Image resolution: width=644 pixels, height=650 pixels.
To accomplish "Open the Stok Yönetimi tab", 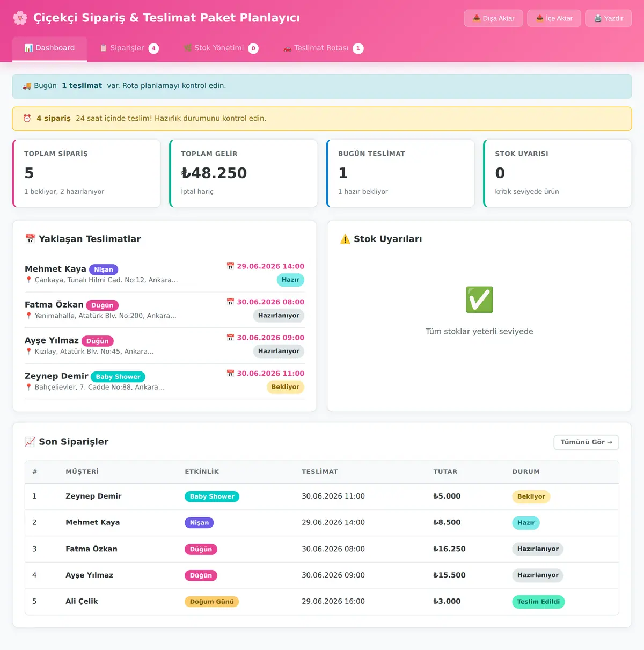I will coord(221,48).
